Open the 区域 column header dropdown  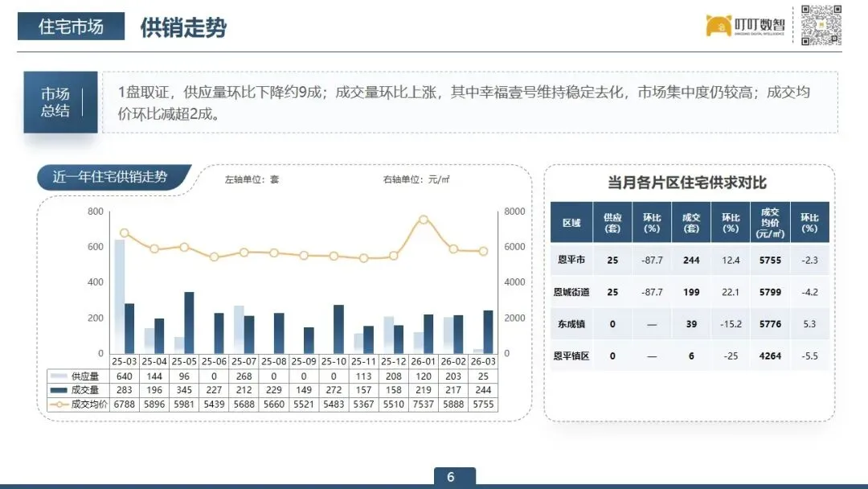pyautogui.click(x=573, y=223)
